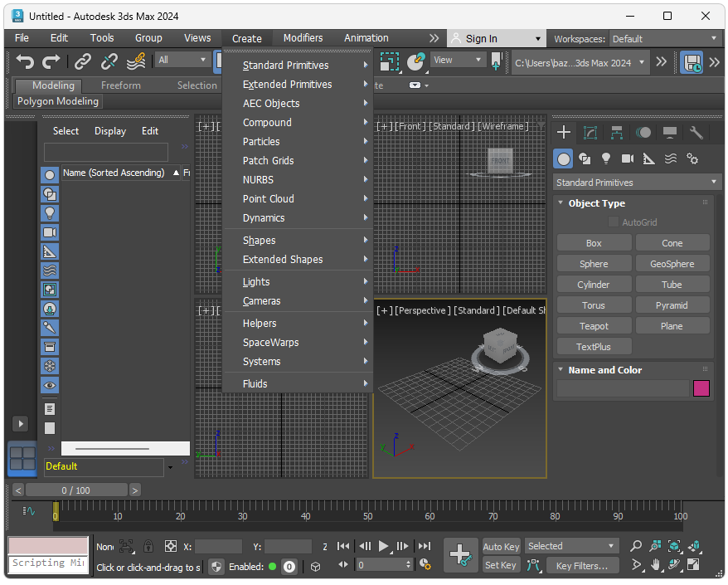Open the All selection filter dropdown

(182, 60)
